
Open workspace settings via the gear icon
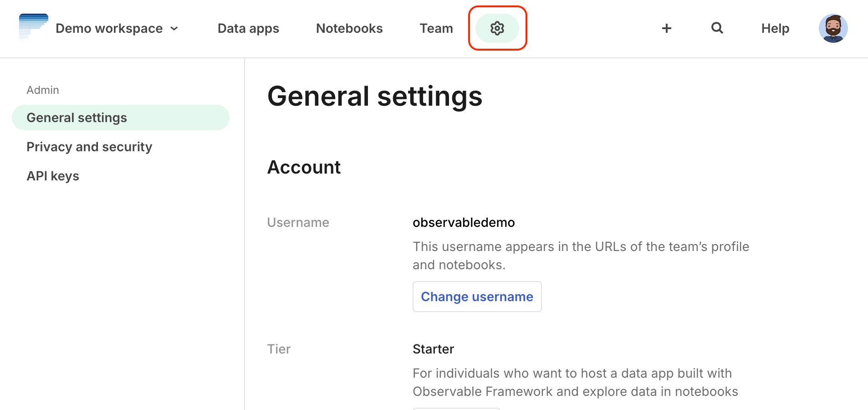pos(497,28)
